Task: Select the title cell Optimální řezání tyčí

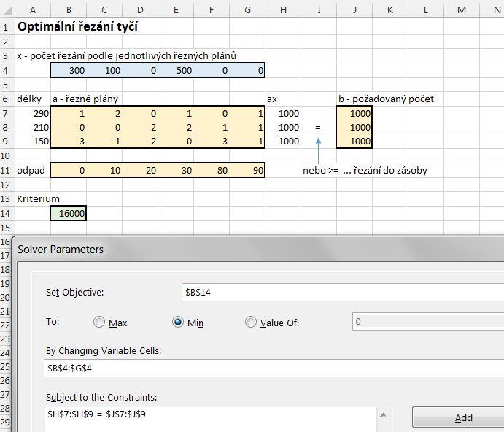Action: pyautogui.click(x=77, y=26)
